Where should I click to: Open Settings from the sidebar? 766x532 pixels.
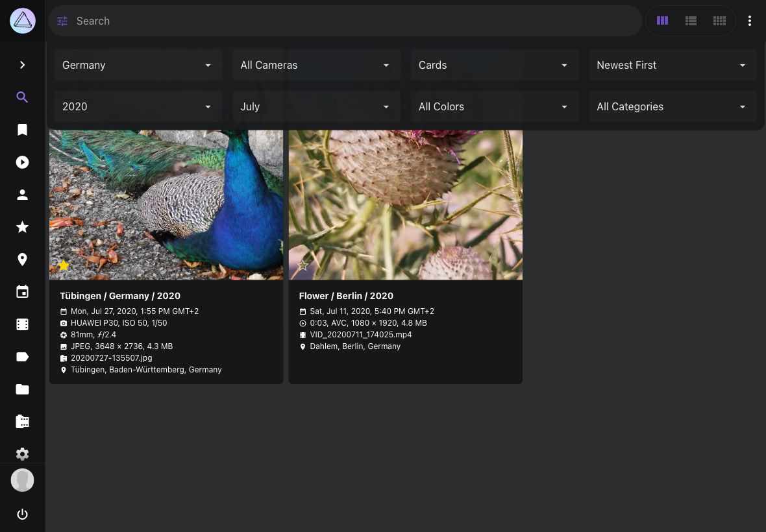coord(23,454)
